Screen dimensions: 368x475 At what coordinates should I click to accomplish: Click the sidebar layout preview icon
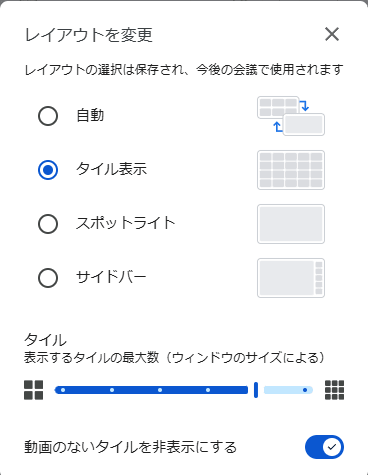click(x=291, y=278)
